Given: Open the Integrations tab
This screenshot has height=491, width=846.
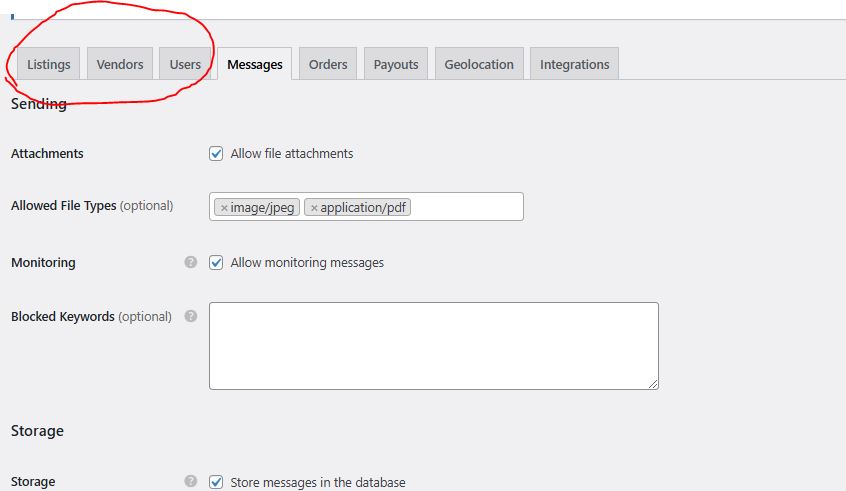Looking at the screenshot, I should coord(575,64).
